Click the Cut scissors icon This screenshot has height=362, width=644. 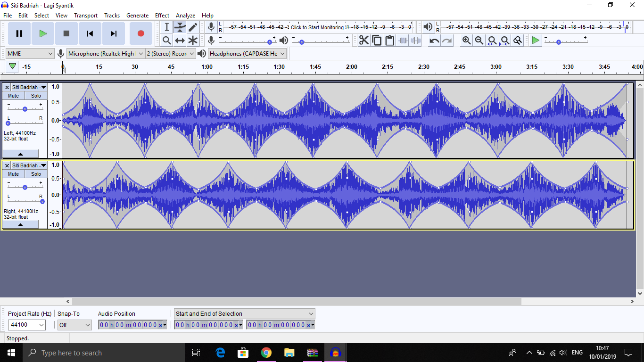coord(364,41)
